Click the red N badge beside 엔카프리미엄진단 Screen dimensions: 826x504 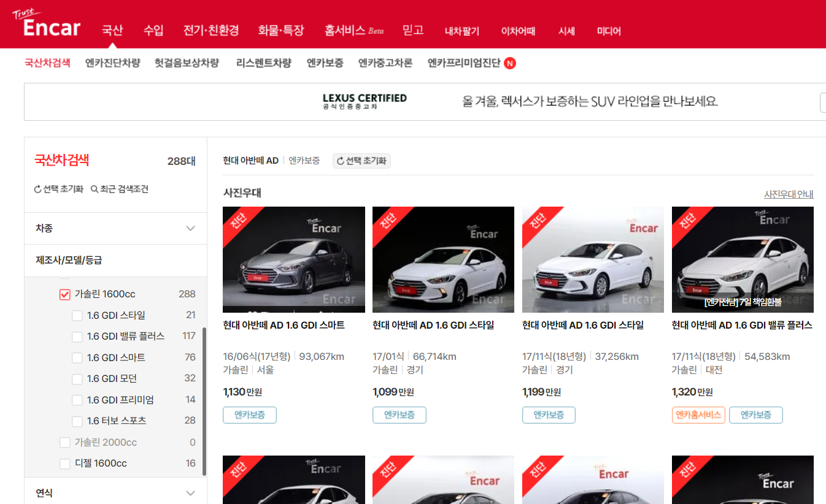(510, 63)
